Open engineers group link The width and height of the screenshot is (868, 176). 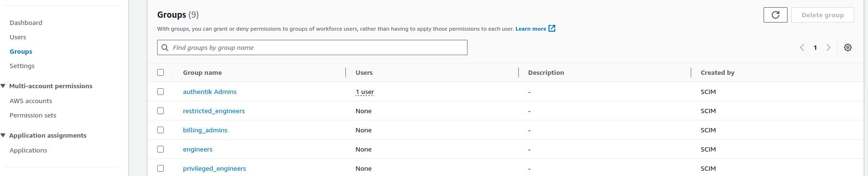click(197, 149)
